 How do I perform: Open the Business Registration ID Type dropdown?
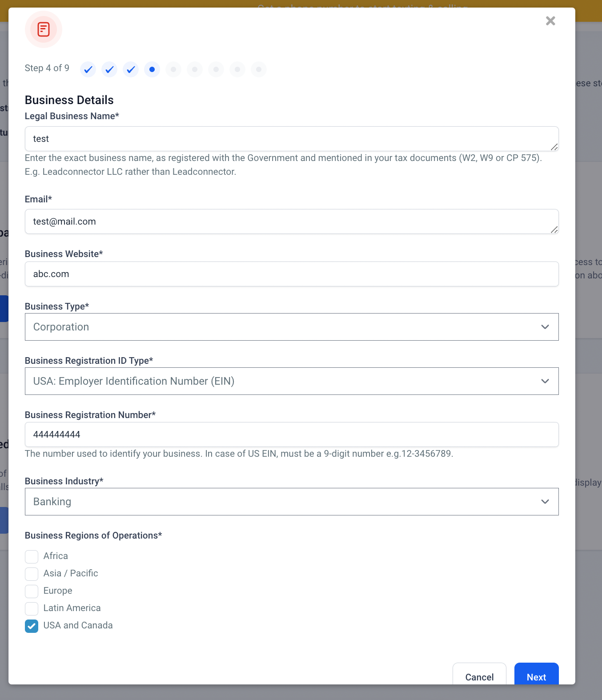pyautogui.click(x=291, y=381)
